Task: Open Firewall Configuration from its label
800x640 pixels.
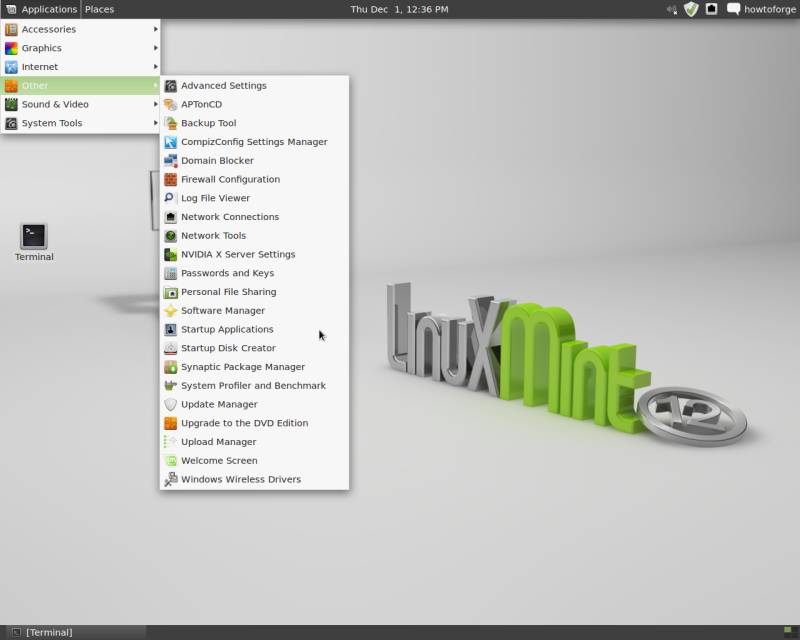Action: 230,180
